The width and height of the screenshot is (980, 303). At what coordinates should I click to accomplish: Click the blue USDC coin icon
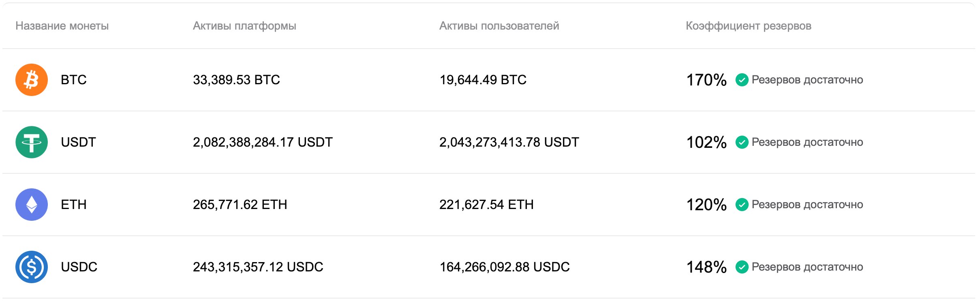[x=32, y=267]
